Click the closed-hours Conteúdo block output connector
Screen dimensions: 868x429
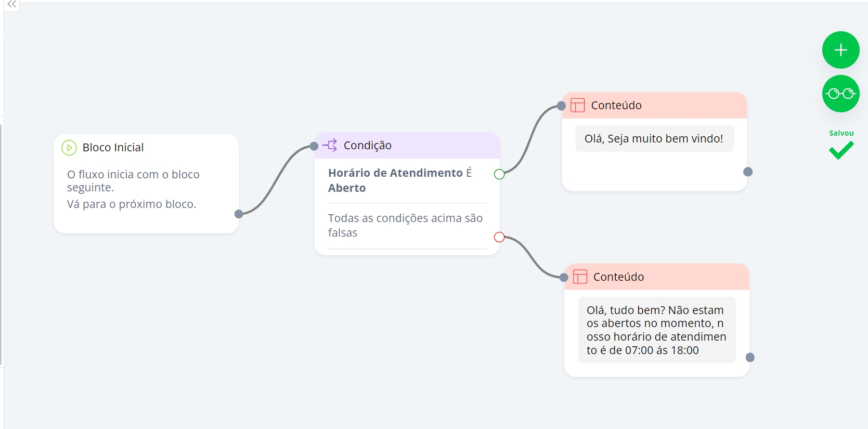[x=750, y=357]
